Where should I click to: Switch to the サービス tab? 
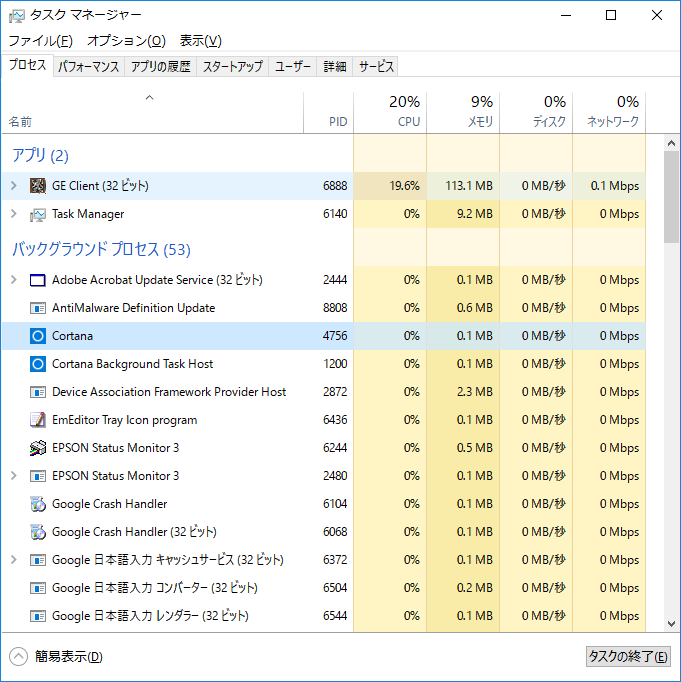point(376,67)
